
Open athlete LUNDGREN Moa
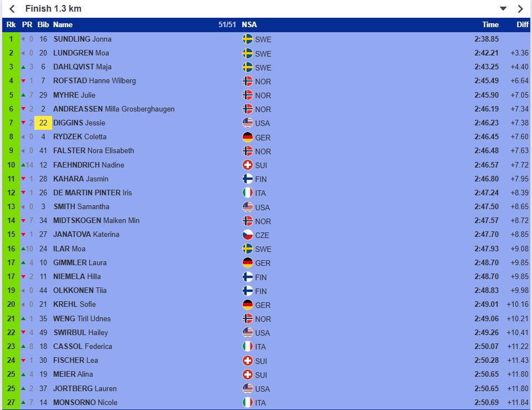tap(81, 53)
